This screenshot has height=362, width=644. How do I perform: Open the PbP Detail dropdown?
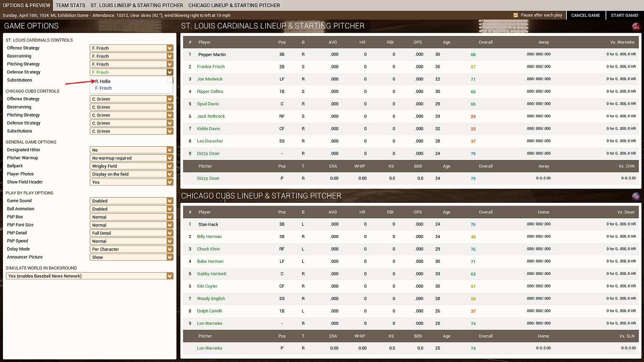(x=131, y=233)
